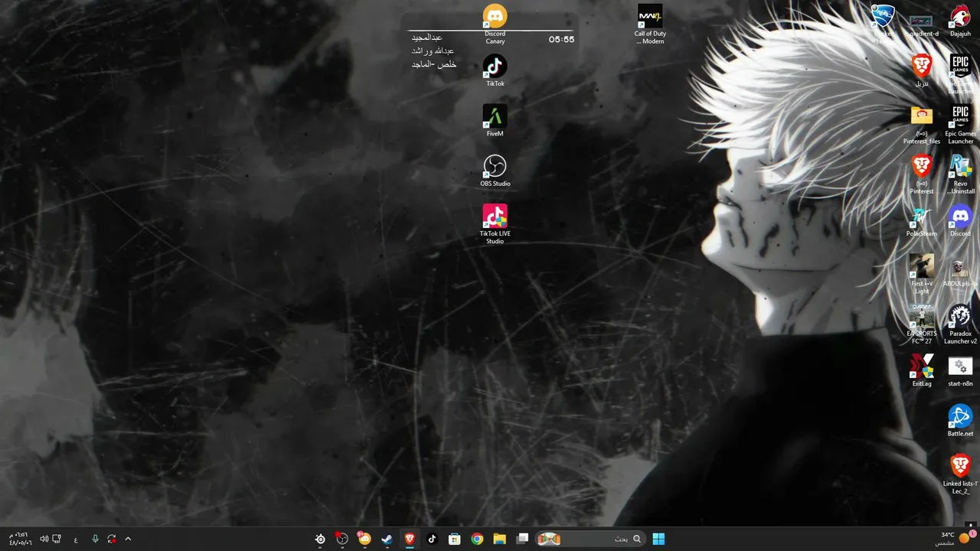Viewport: 980px width, 551px height.
Task: Open SteelSeries app from the taskbar
Action: (x=320, y=539)
